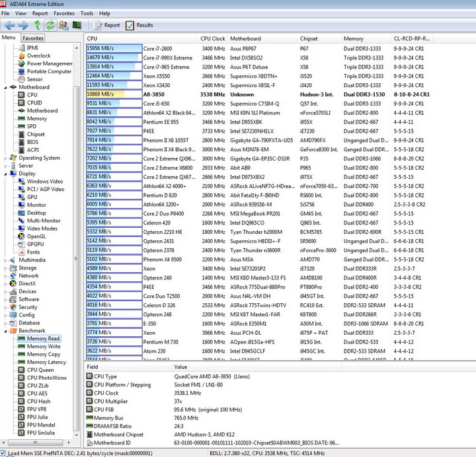Click the Back arrow toolbar icon
This screenshot has height=457, width=476.
pos(10,25)
